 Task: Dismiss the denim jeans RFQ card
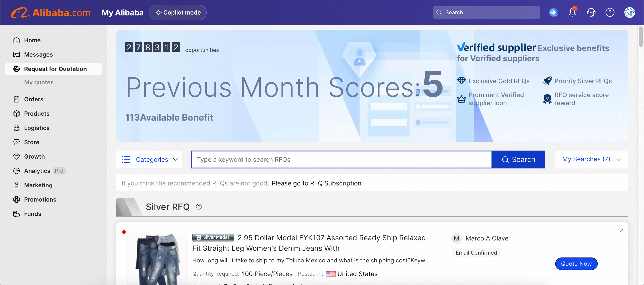coord(621,231)
